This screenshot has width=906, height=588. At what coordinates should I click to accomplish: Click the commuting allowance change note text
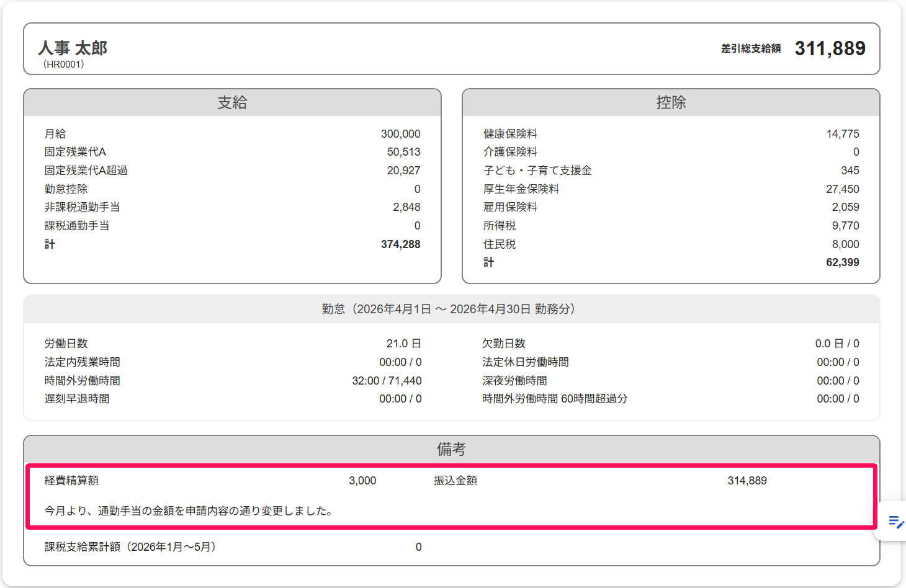[191, 510]
